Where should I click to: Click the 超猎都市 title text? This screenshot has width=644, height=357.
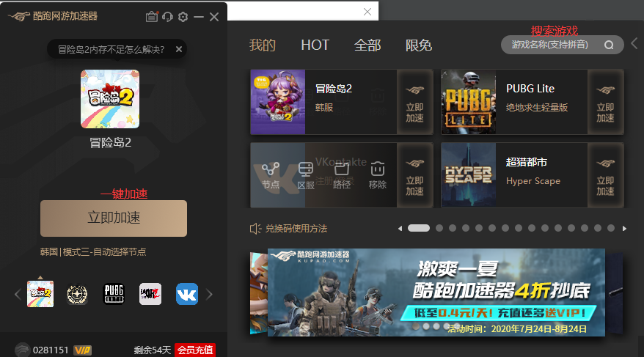point(527,162)
